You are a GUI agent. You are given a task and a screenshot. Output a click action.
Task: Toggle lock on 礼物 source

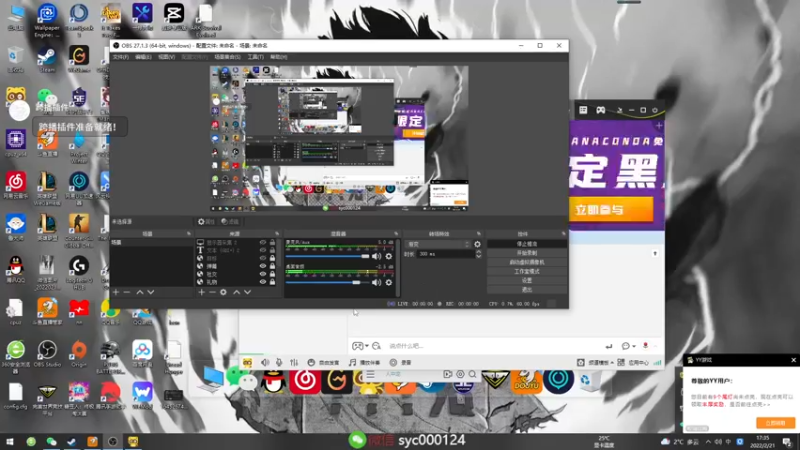[x=272, y=282]
